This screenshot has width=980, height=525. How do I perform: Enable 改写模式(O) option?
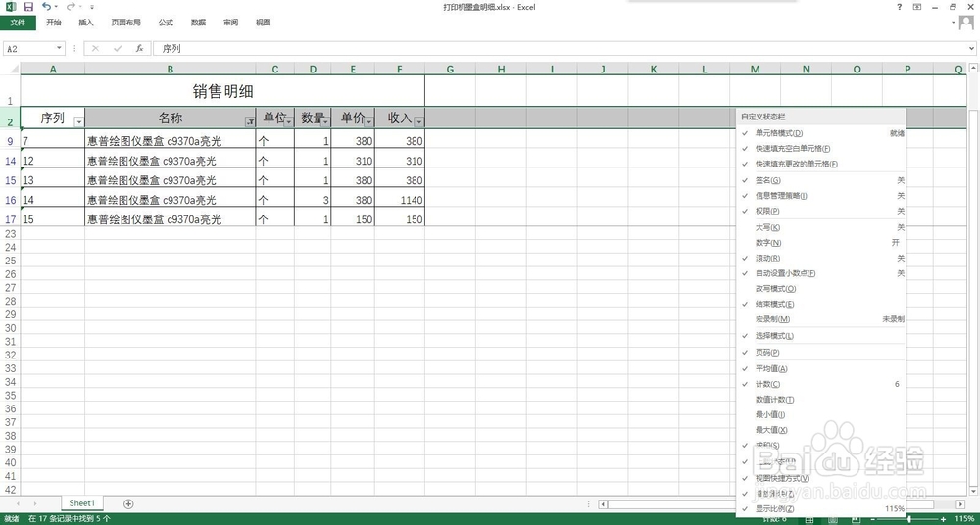[x=821, y=289]
